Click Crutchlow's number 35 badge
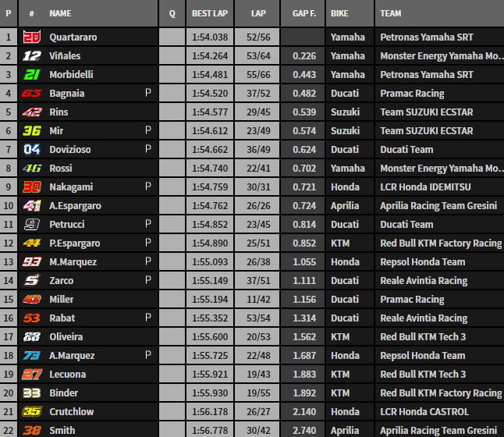The height and width of the screenshot is (437, 504). coord(32,412)
